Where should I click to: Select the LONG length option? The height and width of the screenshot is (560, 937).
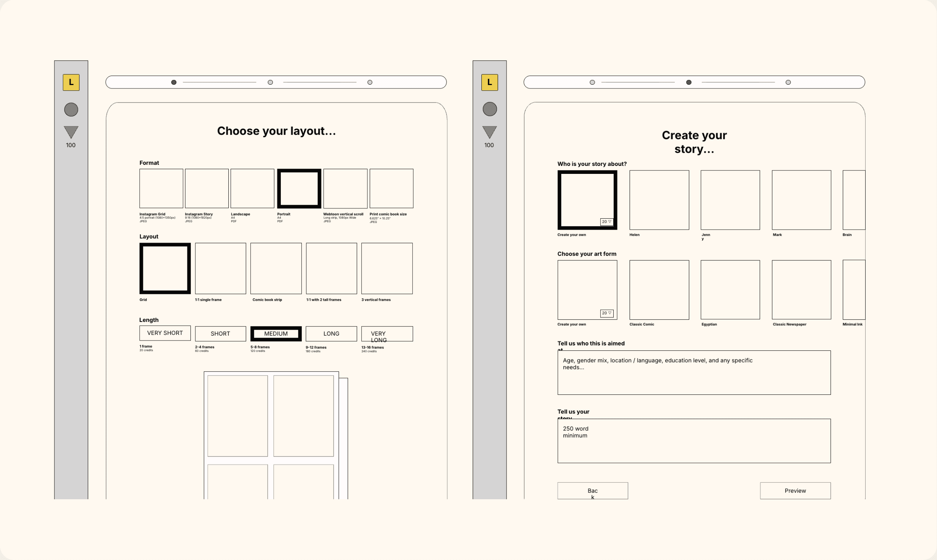click(331, 334)
